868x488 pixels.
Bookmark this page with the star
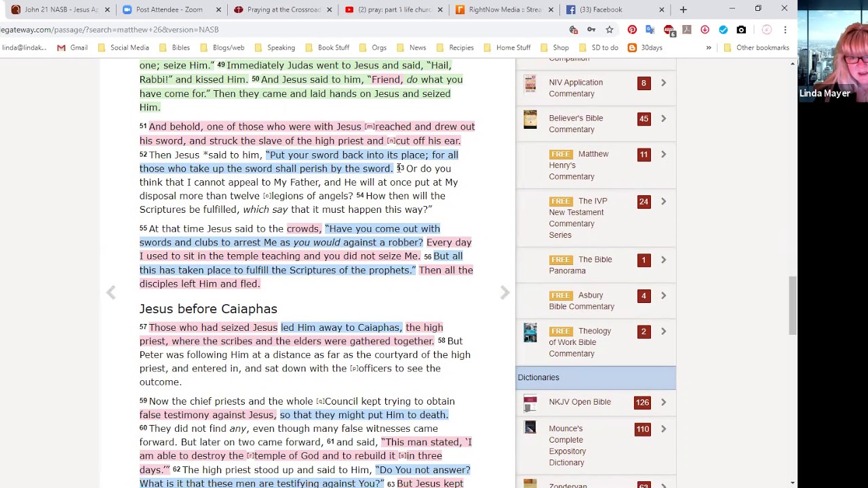tap(610, 30)
